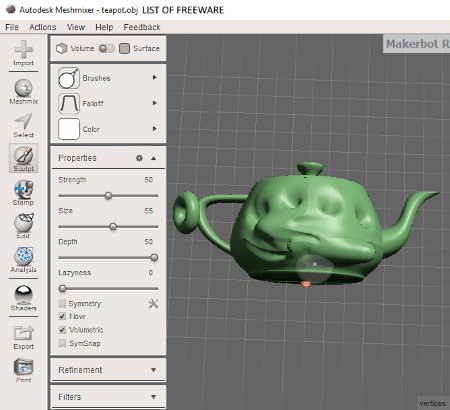Viewport: 450px width, 410px height.
Task: Click the white Color swatch
Action: coord(69,129)
